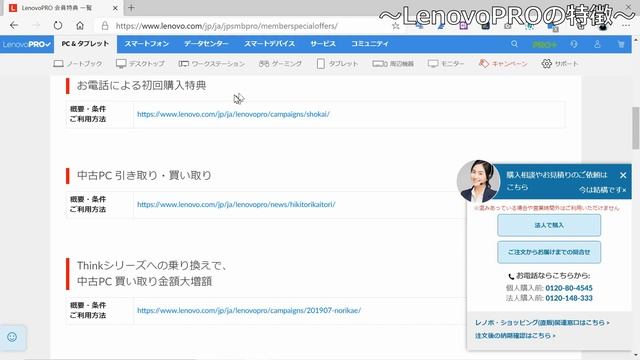
Task: Click the site search magnifier icon
Action: 514,44
